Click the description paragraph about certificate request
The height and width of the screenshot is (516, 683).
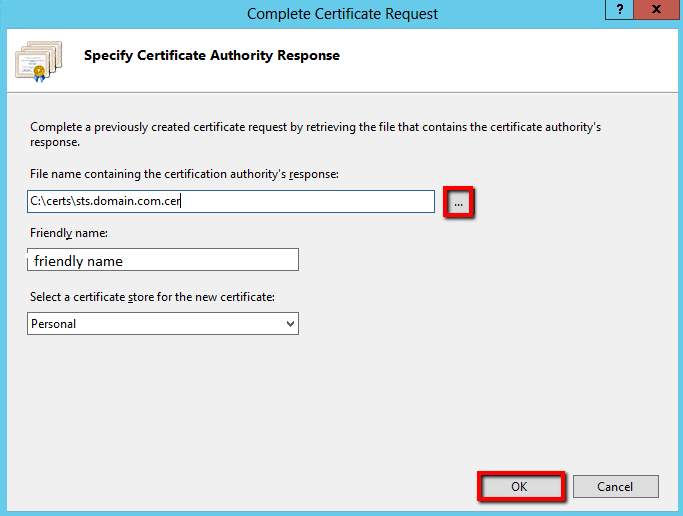tap(315, 135)
